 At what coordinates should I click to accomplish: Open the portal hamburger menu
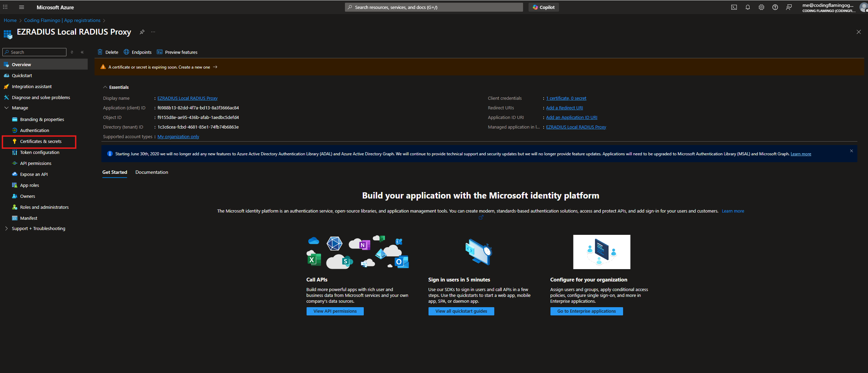(22, 7)
